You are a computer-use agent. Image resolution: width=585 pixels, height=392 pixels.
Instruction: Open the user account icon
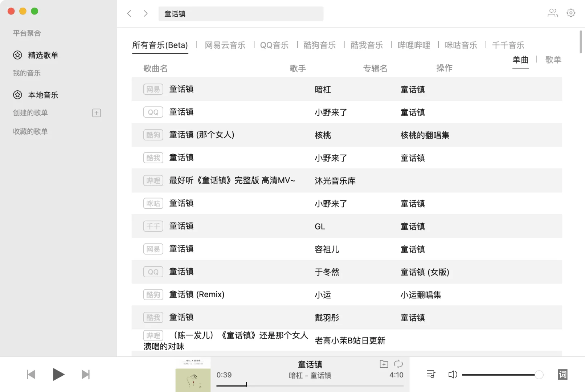click(x=553, y=13)
